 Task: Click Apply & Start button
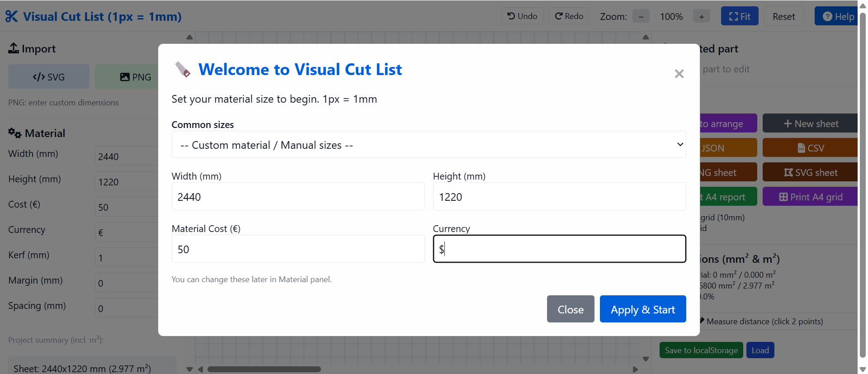(643, 309)
